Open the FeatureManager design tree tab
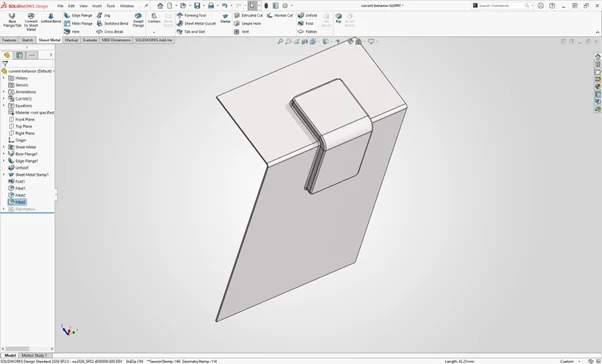602x364 pixels. click(x=7, y=55)
